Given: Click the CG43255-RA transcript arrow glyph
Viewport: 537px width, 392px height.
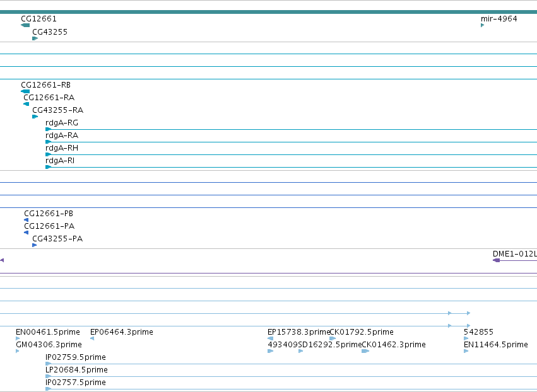Looking at the screenshot, I should [x=35, y=117].
